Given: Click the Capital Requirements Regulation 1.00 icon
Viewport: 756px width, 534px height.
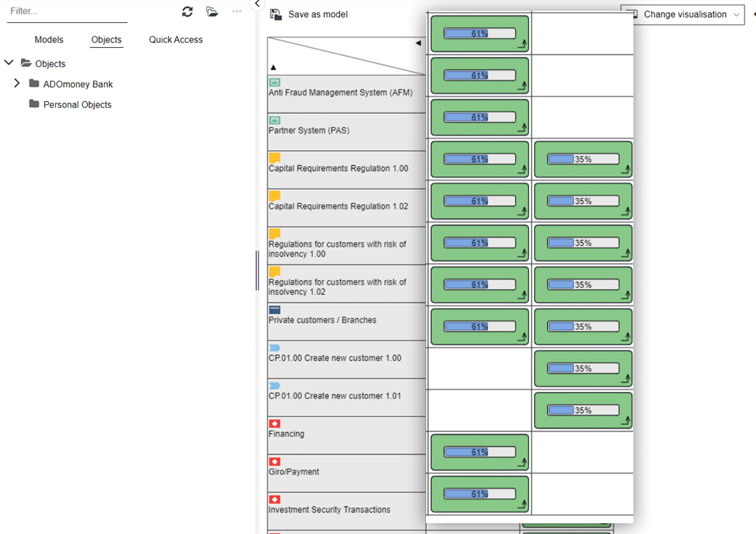Looking at the screenshot, I should pyautogui.click(x=274, y=158).
